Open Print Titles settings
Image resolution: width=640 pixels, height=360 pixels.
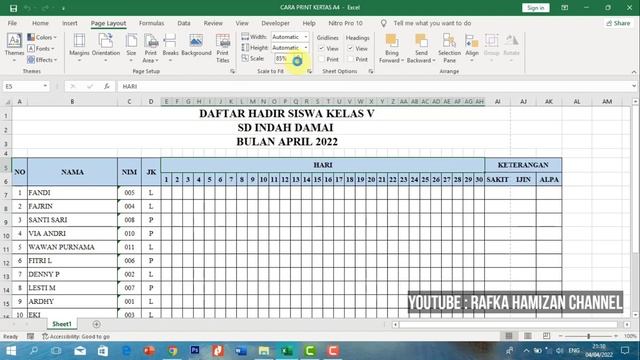[222, 48]
